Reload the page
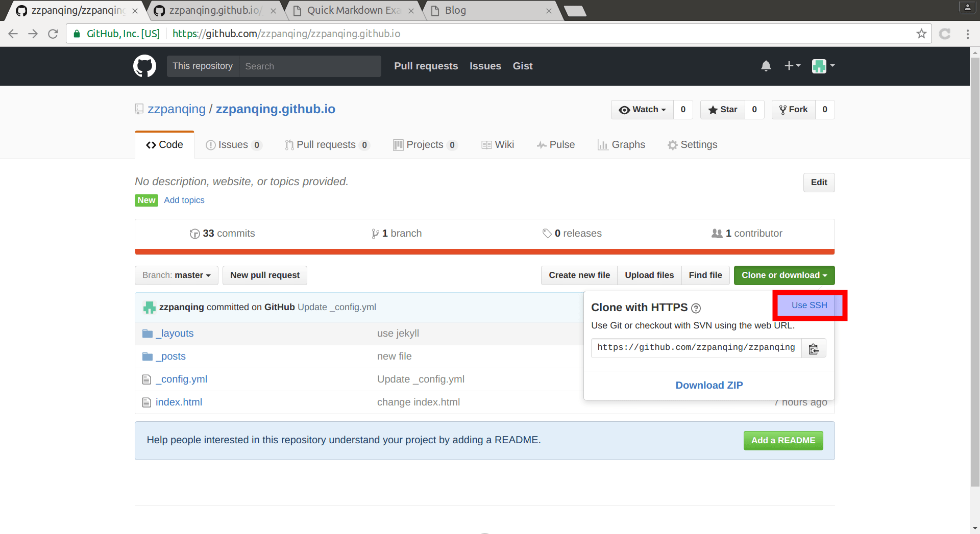 53,34
